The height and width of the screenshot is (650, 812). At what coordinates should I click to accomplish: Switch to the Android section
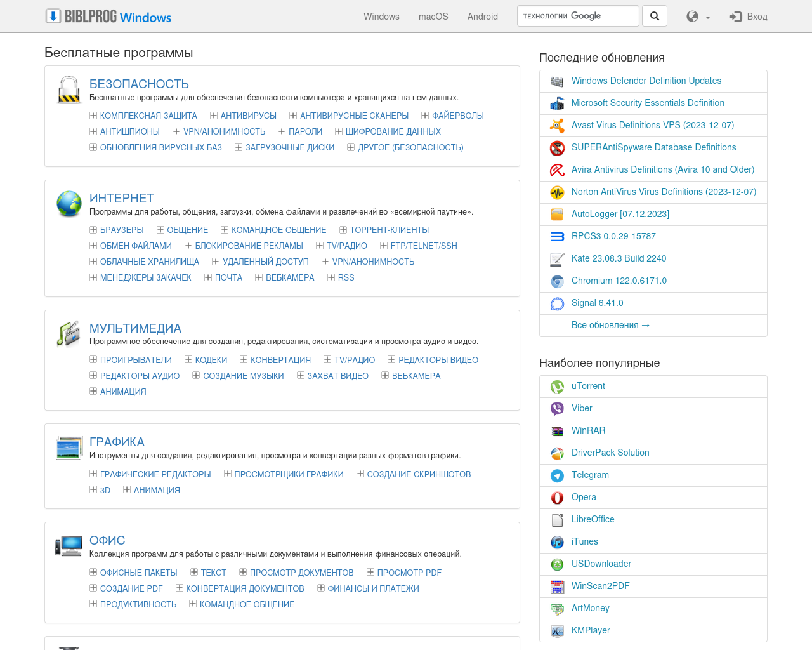(483, 17)
